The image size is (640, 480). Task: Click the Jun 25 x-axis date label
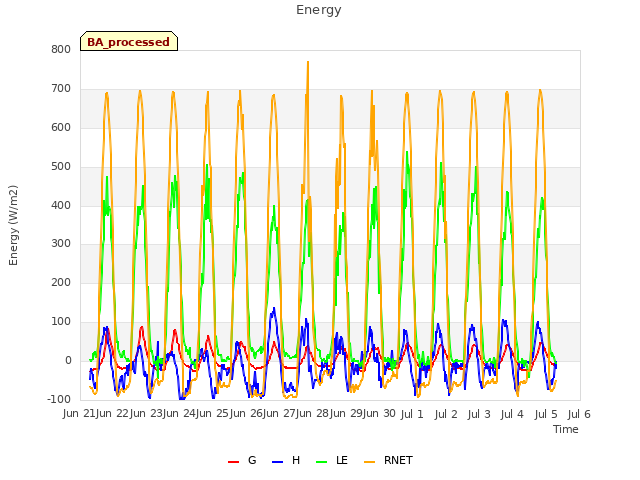pyautogui.click(x=212, y=414)
